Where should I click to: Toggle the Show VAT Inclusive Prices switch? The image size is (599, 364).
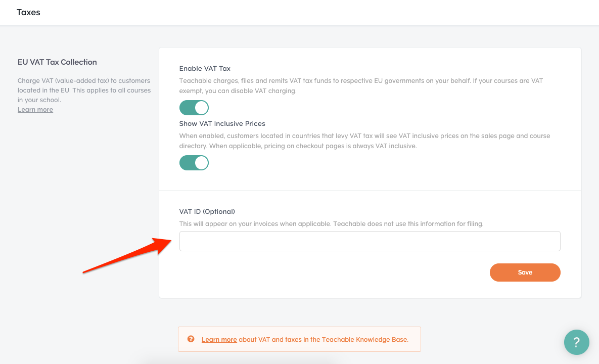pyautogui.click(x=194, y=163)
